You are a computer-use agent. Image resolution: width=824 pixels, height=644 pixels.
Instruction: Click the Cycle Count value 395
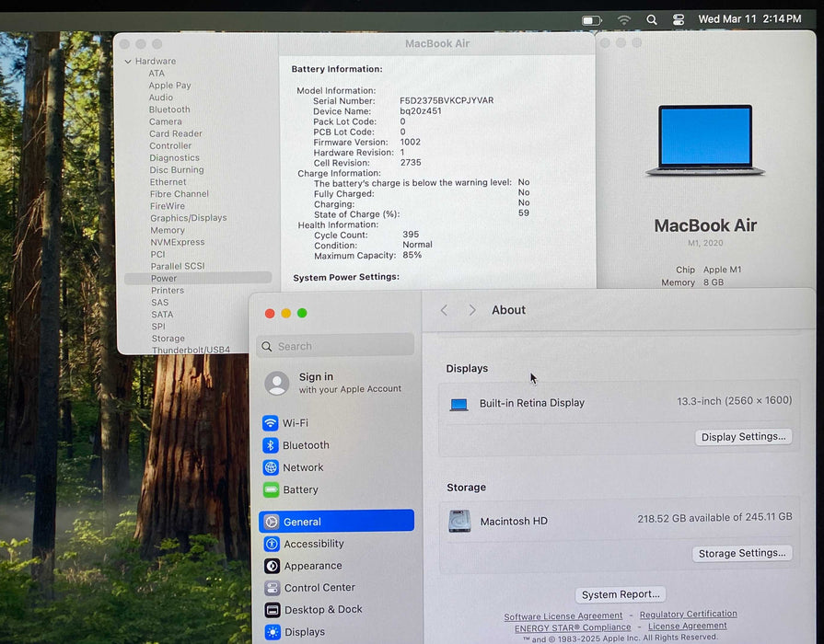click(411, 235)
